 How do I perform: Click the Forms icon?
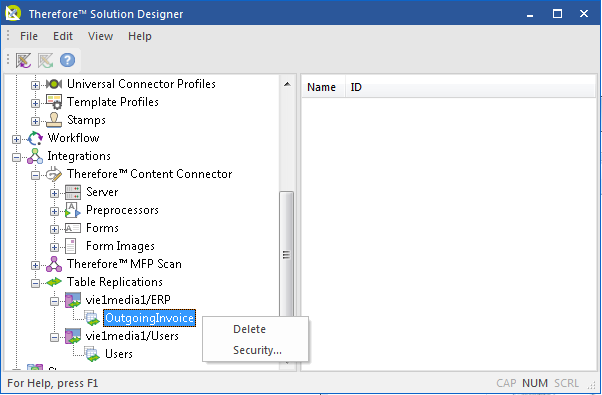click(73, 228)
